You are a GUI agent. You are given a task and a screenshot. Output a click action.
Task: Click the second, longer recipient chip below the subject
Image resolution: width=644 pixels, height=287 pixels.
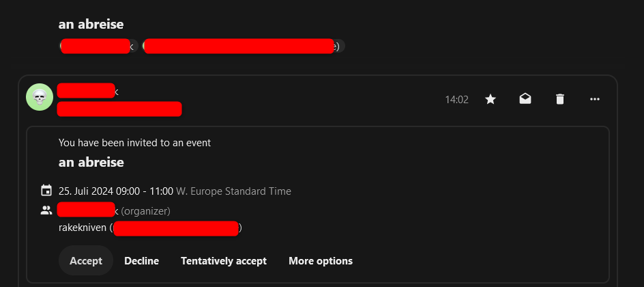point(243,46)
